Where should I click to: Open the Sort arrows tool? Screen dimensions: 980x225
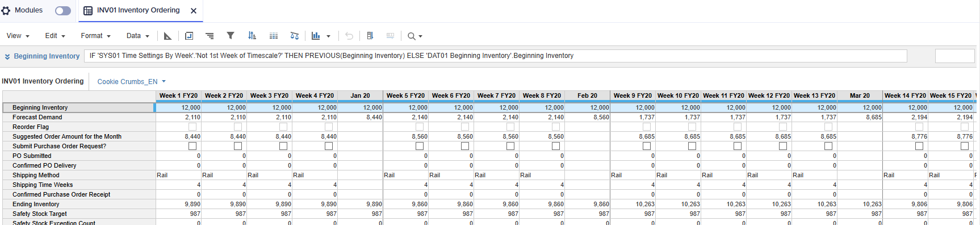252,36
